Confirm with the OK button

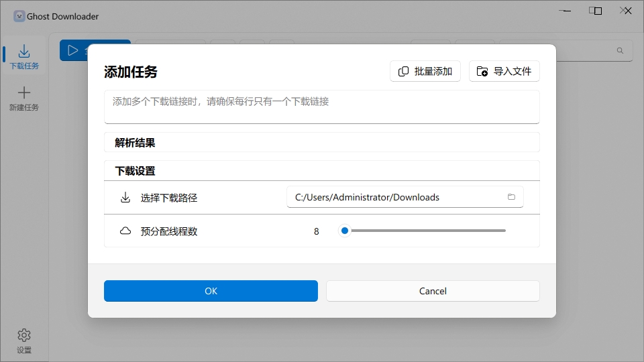(x=211, y=291)
